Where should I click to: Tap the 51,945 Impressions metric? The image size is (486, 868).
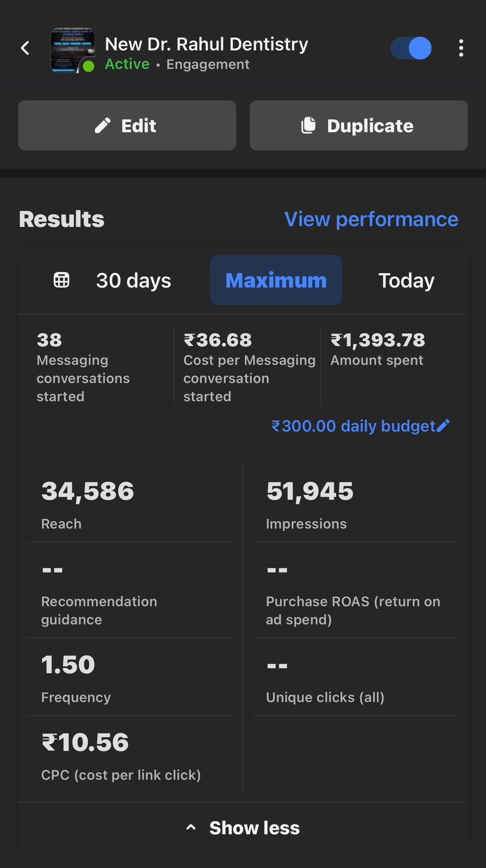(x=310, y=504)
